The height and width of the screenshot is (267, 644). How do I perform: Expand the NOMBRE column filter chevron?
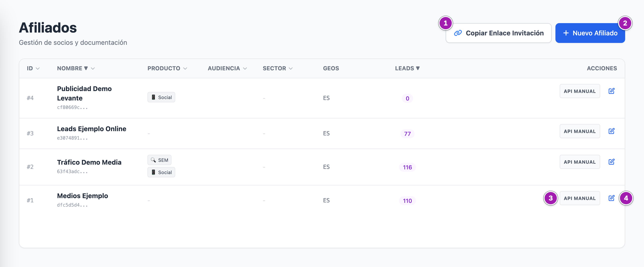(93, 69)
